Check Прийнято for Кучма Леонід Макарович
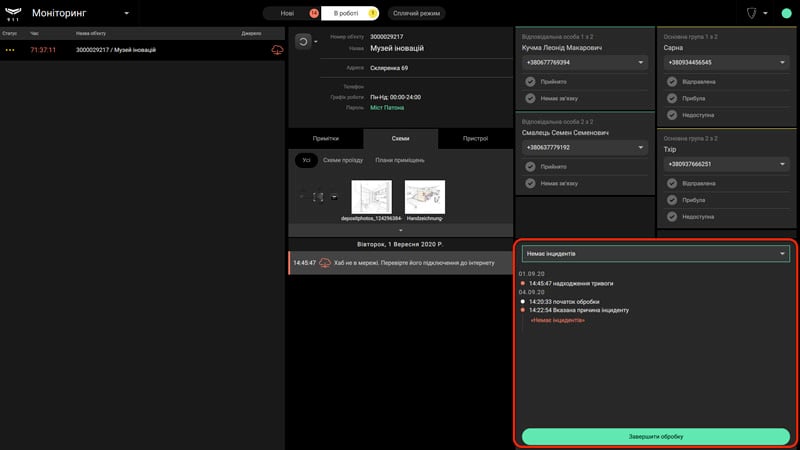This screenshot has width=800, height=450. pos(531,82)
